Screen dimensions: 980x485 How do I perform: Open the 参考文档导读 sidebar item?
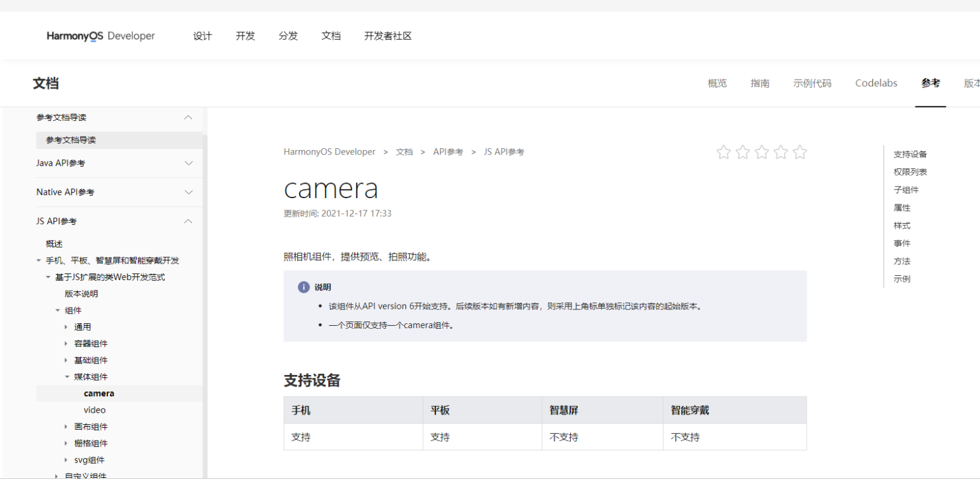tap(119, 140)
